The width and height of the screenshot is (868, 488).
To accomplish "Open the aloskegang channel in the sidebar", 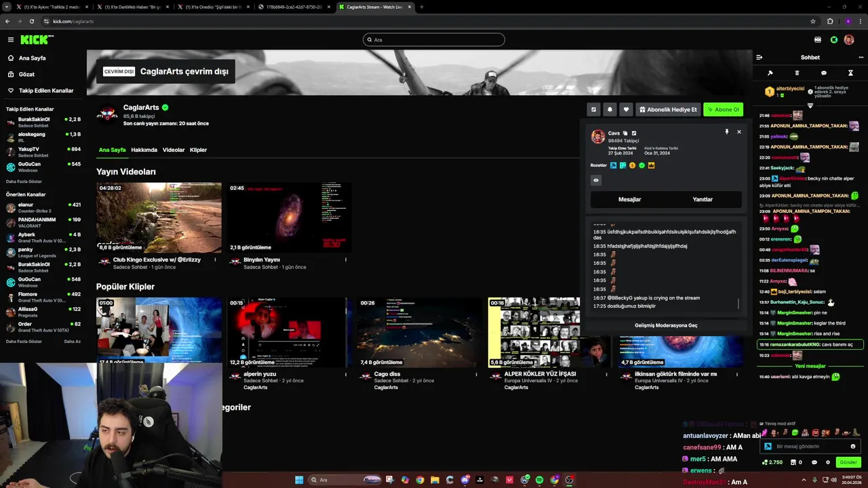I will click(43, 137).
